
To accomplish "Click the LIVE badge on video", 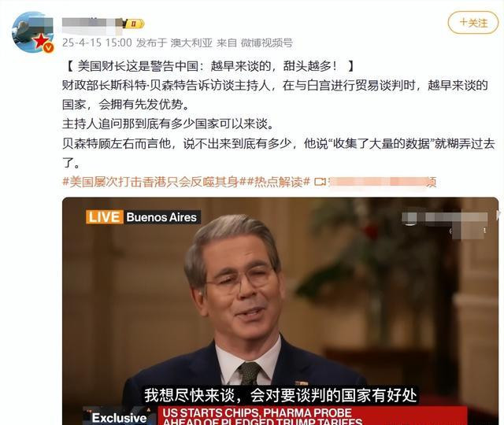I will point(104,217).
